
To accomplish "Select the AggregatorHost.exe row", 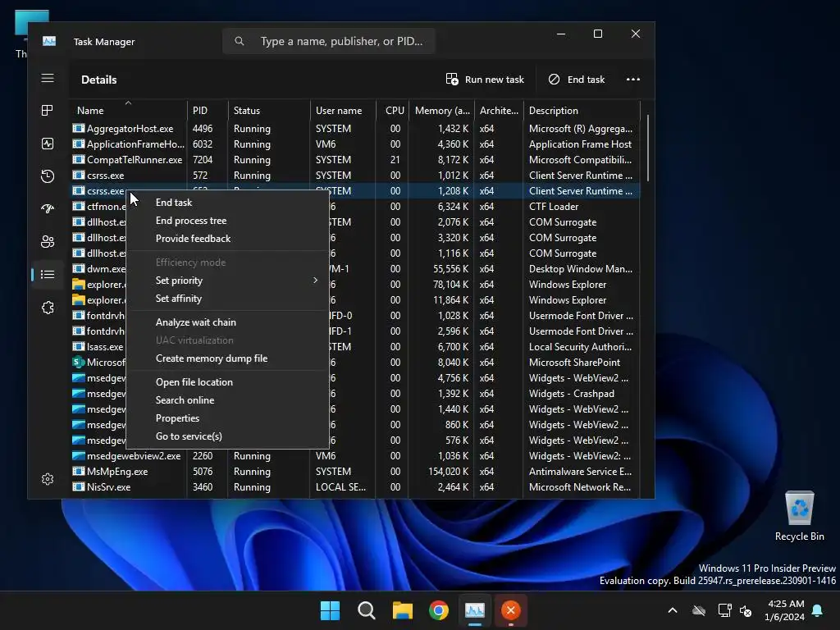I will 354,129.
